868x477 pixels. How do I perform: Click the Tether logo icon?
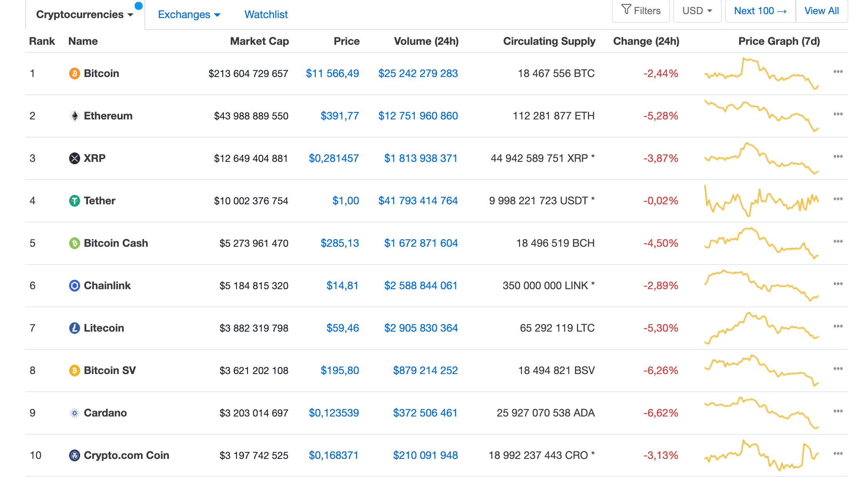click(74, 201)
